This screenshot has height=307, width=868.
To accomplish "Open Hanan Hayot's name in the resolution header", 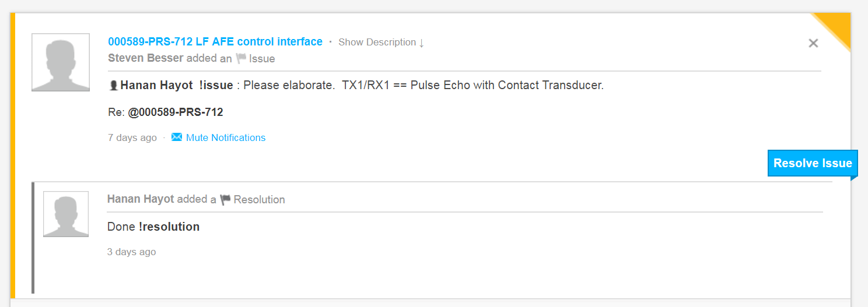I will (141, 199).
